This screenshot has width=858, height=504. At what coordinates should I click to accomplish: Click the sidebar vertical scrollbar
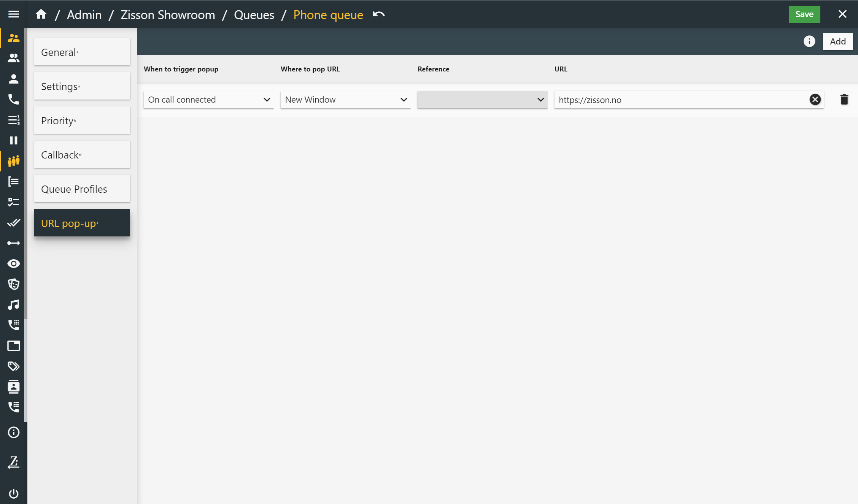pos(25,224)
